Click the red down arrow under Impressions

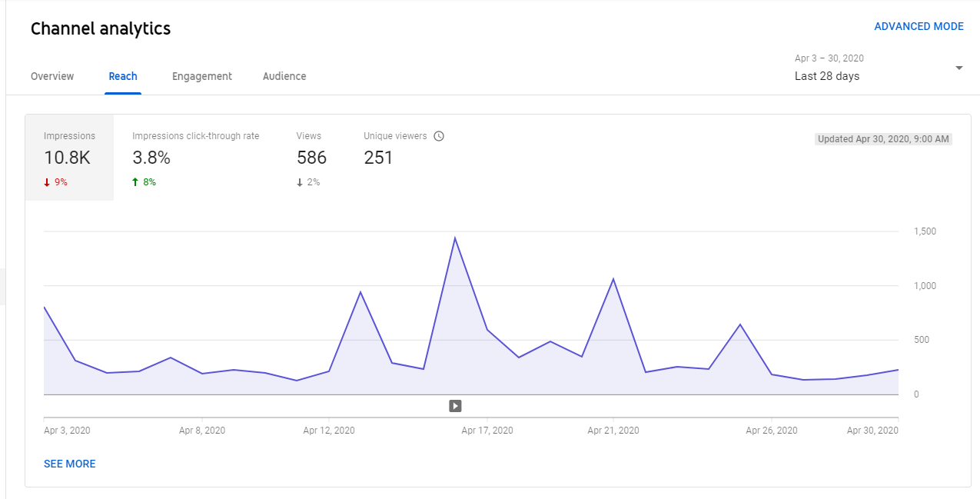47,182
